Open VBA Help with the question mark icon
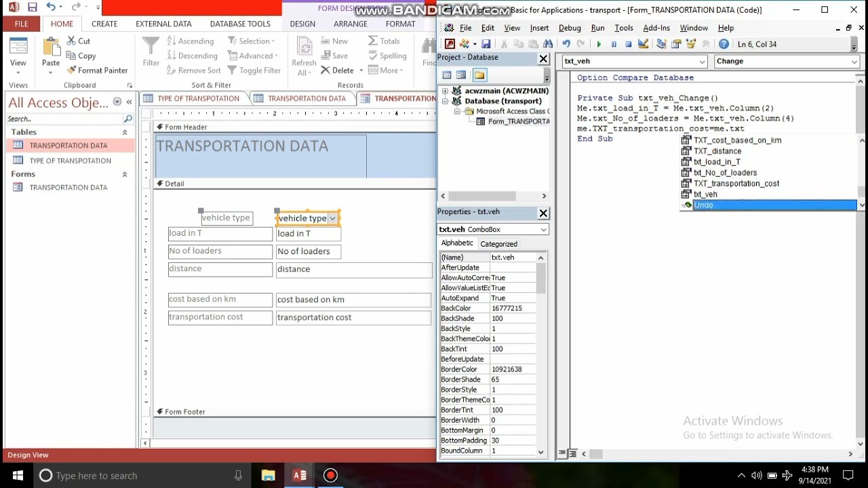The image size is (868, 488). (x=724, y=44)
